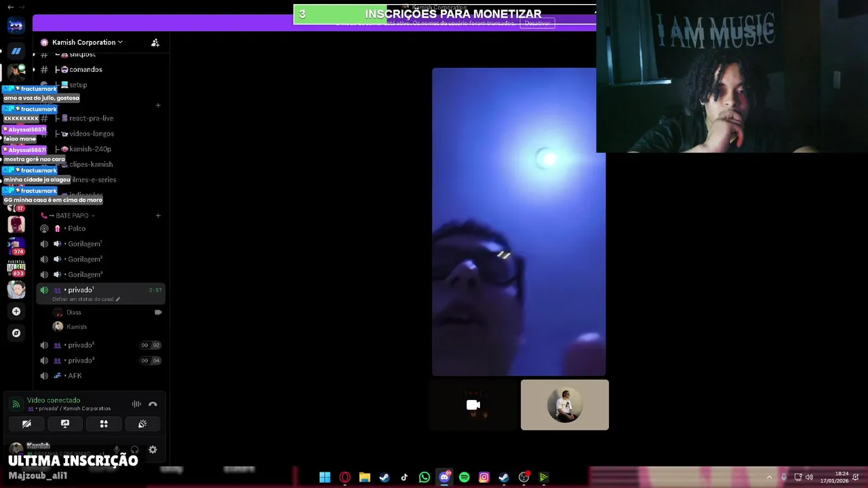Open the taskbar clock and date
868x488 pixels.
(835, 477)
